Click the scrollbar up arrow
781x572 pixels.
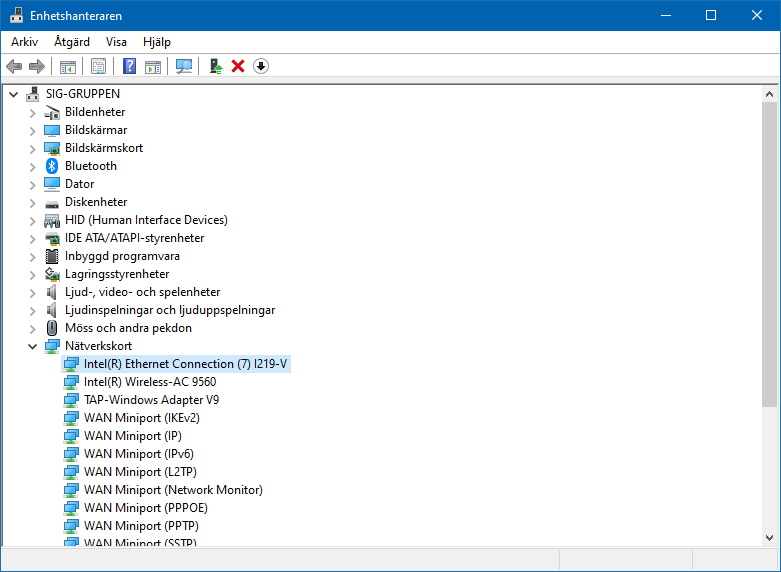click(x=769, y=94)
